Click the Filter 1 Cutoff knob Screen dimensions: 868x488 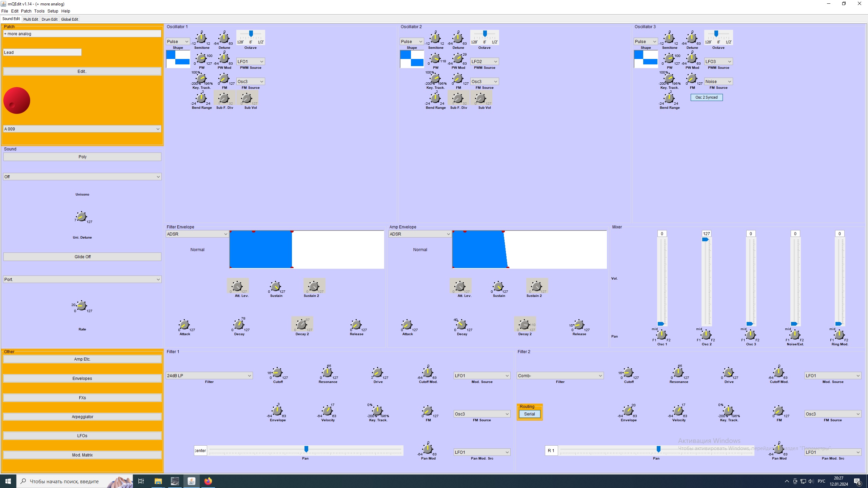(277, 373)
